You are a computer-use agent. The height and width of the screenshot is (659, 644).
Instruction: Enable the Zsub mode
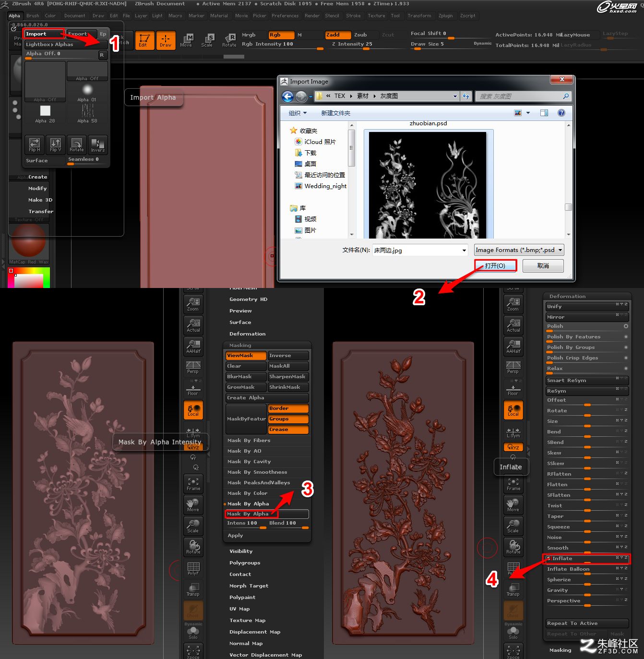[366, 35]
